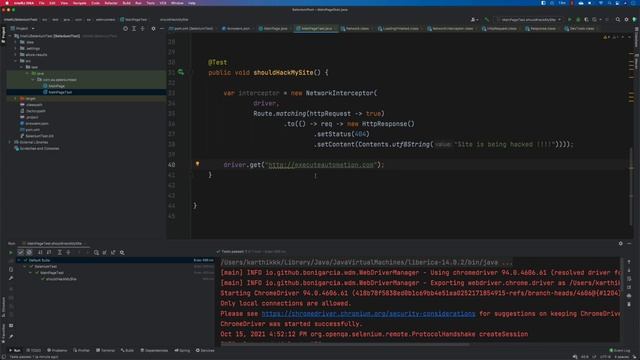This screenshot has height=360, width=640.
Task: Select MainPageTest class in project tree
Action: [x=58, y=92]
